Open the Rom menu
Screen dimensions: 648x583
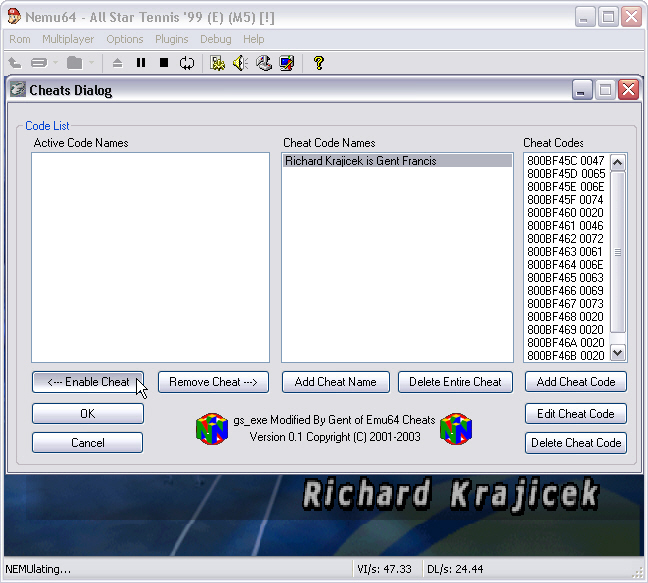20,39
